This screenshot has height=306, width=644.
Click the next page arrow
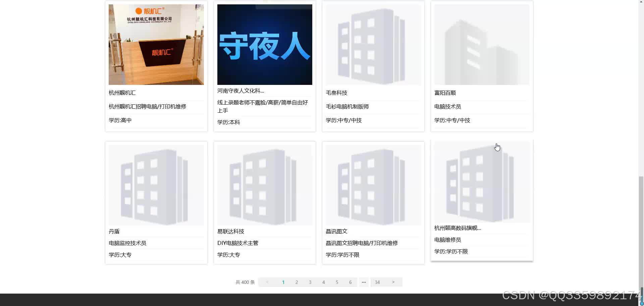393,282
